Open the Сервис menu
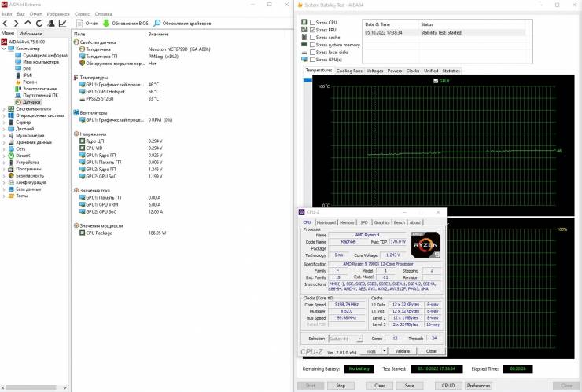This screenshot has height=392, width=582. pyautogui.click(x=82, y=14)
